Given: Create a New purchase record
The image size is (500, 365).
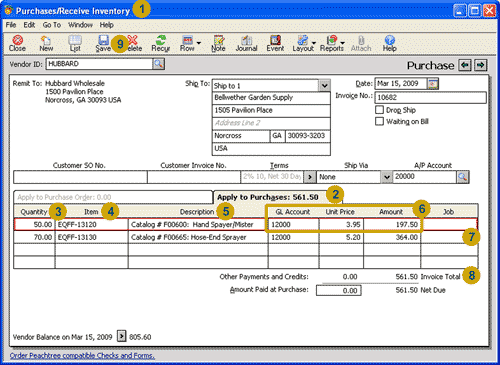Looking at the screenshot, I should [x=46, y=44].
